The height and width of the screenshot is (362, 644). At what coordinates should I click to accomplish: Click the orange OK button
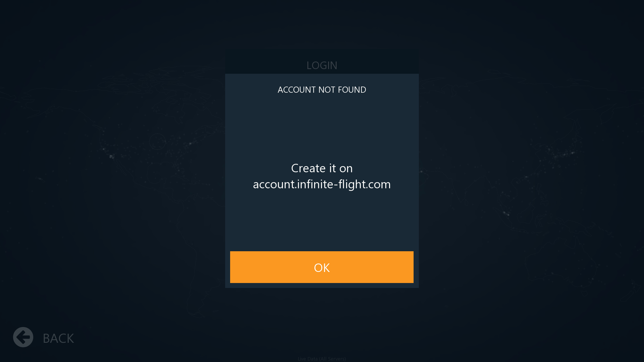click(322, 267)
